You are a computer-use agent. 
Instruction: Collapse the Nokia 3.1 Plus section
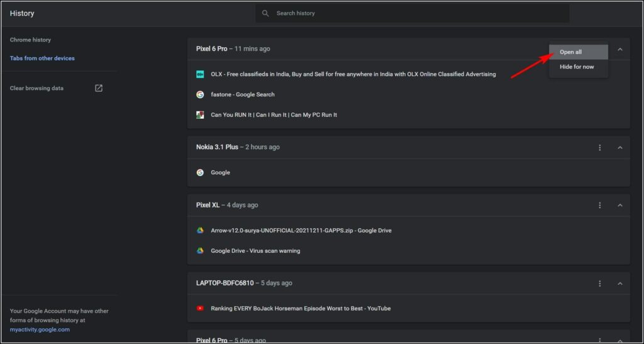coord(620,147)
